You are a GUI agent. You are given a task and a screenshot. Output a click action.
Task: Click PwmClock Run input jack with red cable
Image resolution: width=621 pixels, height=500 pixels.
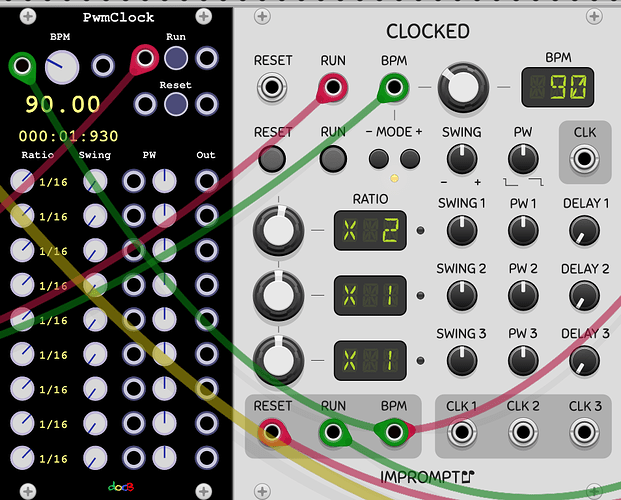(x=145, y=58)
